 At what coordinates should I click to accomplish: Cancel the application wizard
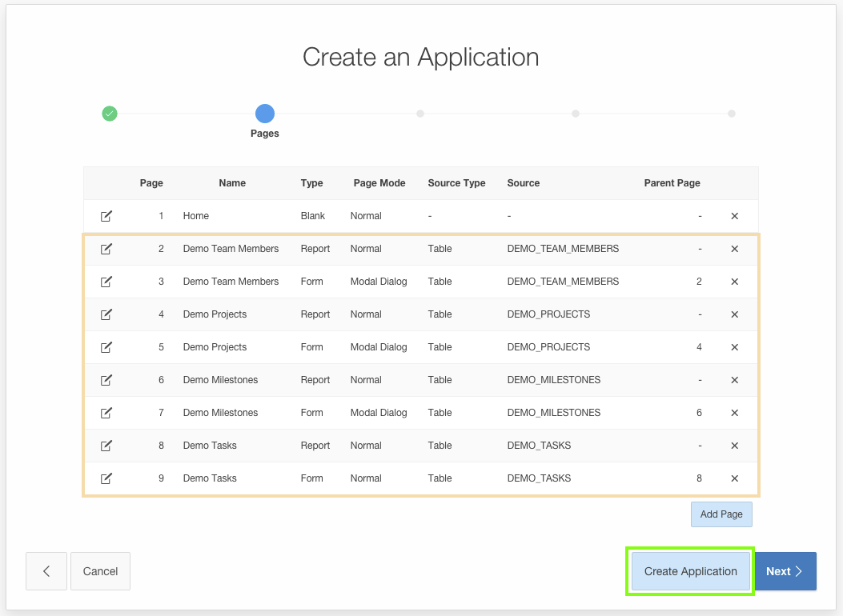pyautogui.click(x=100, y=570)
